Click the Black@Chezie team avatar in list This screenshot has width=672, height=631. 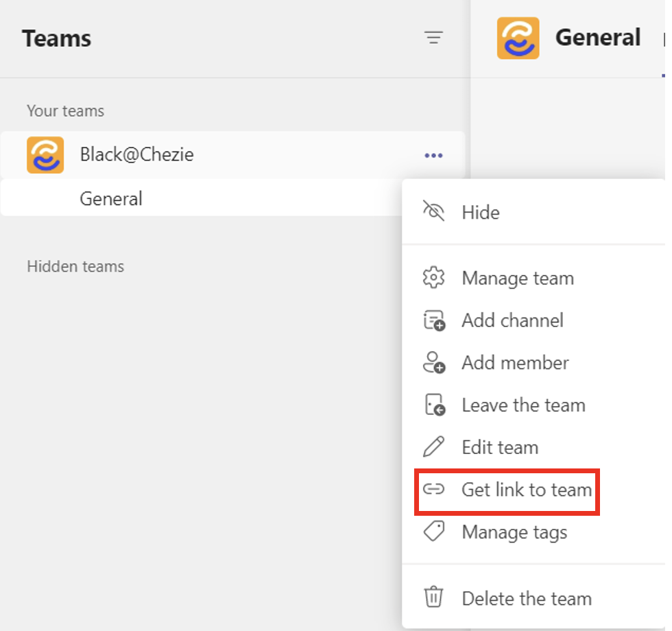[45, 155]
